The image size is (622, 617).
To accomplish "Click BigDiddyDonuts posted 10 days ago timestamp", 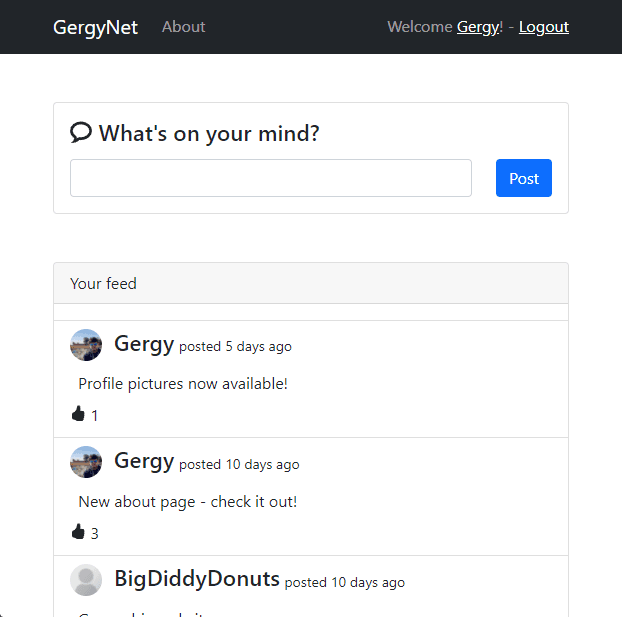I will 345,582.
